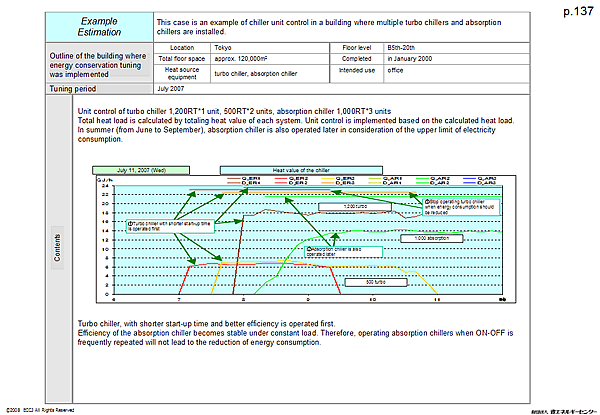Click the 'office' intended use value
This screenshot has height=415, width=600.
[395, 70]
